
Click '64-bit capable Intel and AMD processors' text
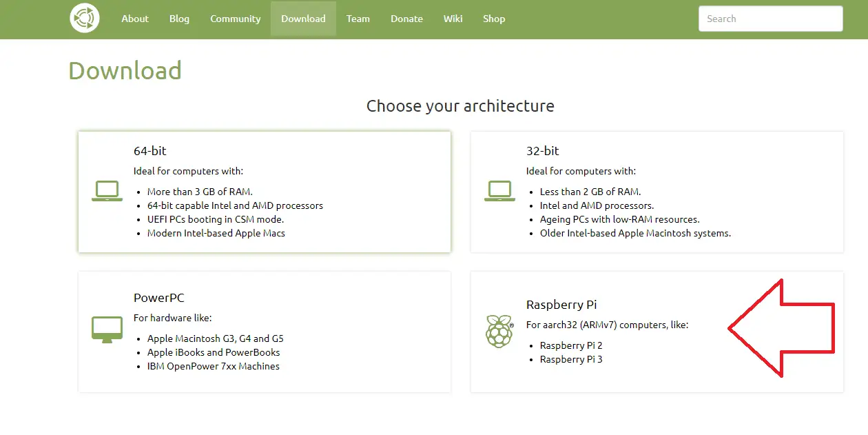point(235,205)
